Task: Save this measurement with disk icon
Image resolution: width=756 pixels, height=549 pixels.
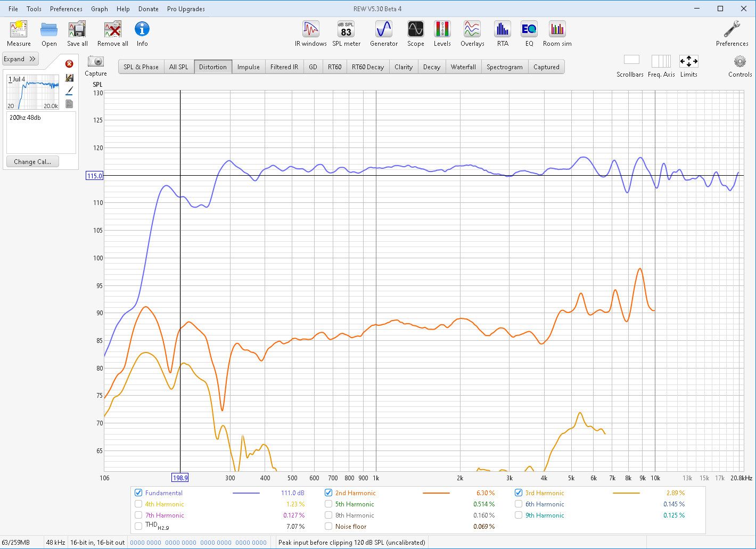Action: pos(69,78)
